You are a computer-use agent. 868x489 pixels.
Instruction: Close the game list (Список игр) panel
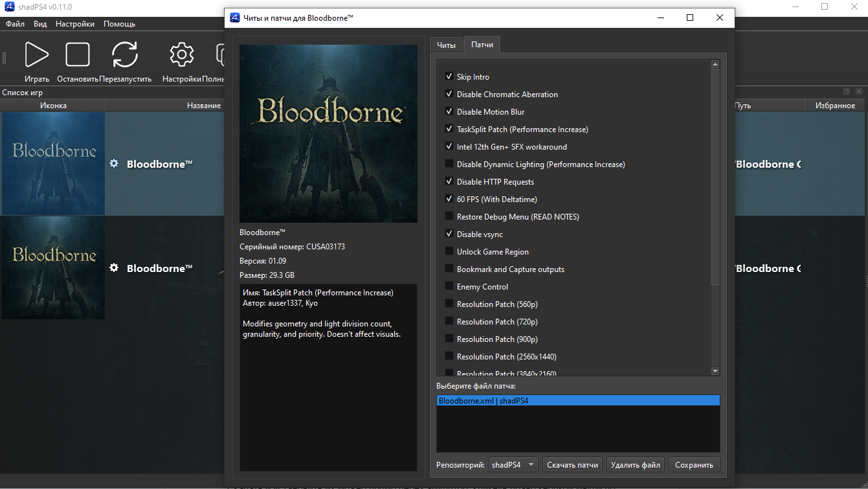pyautogui.click(x=859, y=92)
